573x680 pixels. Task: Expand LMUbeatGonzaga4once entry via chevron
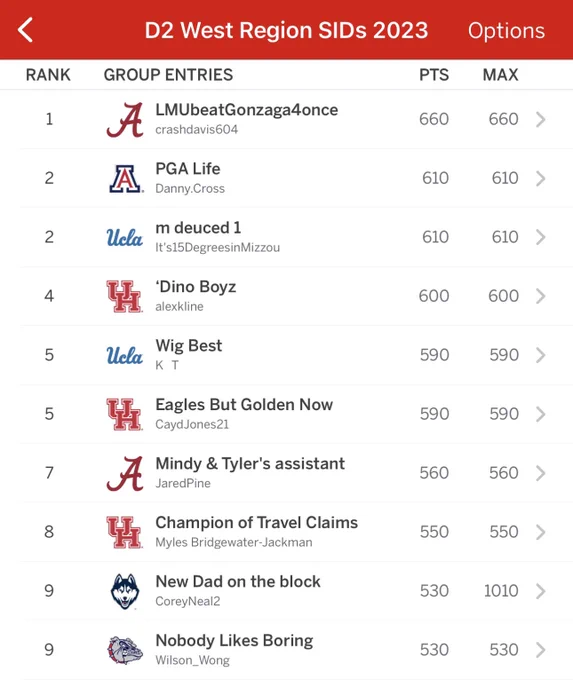540,119
